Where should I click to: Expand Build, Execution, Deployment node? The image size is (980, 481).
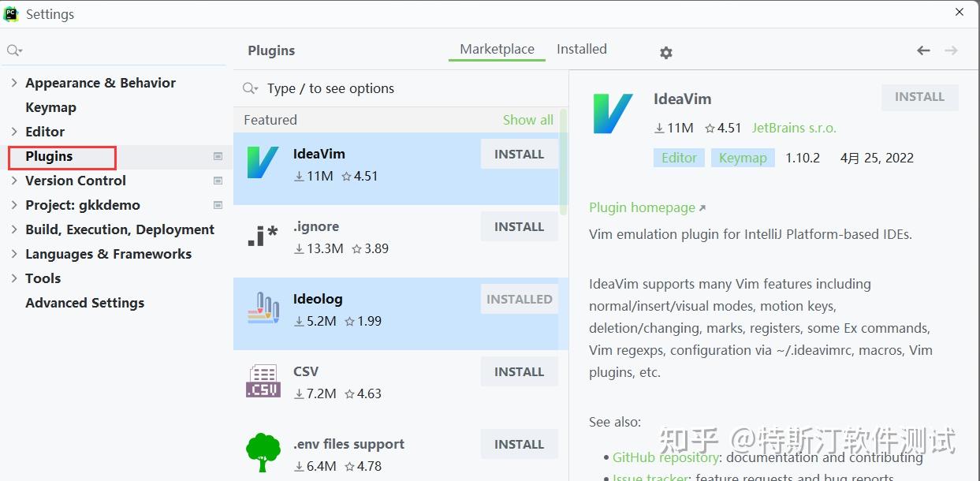click(14, 229)
